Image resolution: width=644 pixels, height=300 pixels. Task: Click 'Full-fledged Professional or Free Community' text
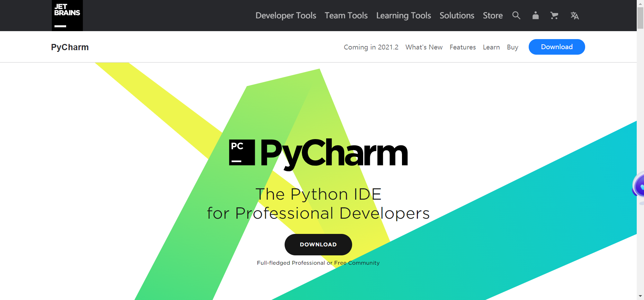tap(318, 263)
